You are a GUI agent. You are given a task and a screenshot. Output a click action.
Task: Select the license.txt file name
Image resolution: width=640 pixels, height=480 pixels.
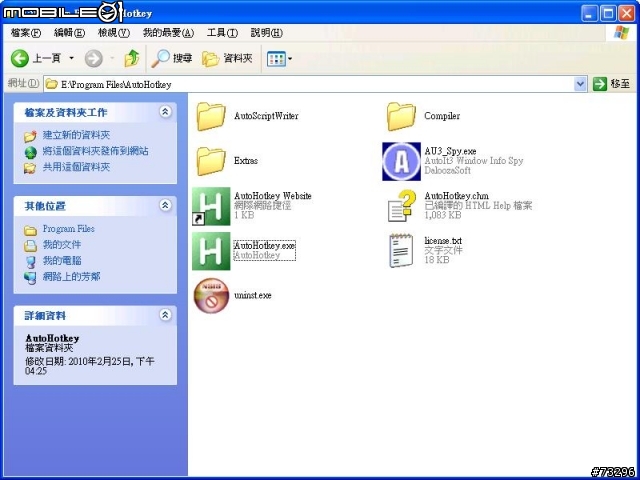[443, 241]
